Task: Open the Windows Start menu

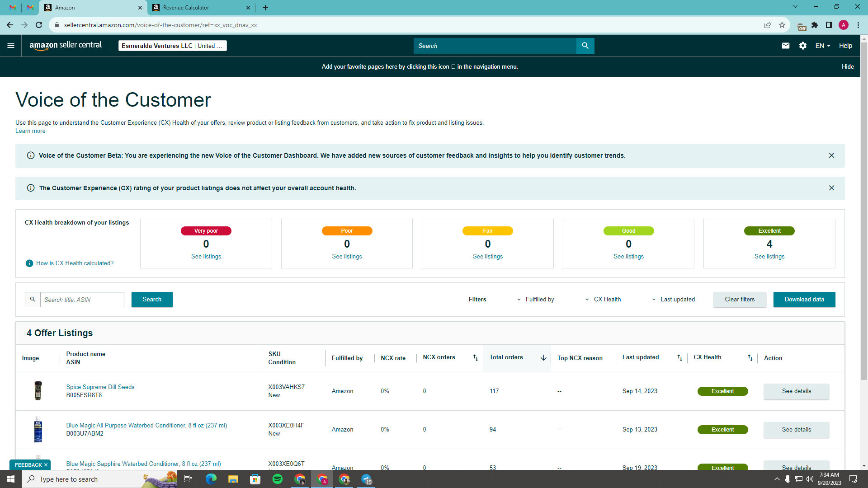Action: [x=11, y=479]
